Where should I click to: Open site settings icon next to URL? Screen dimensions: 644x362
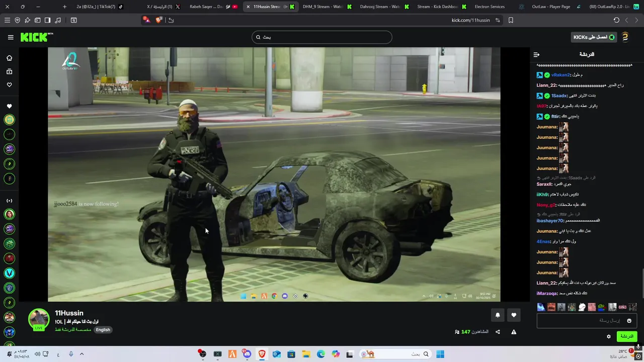pos(498,20)
